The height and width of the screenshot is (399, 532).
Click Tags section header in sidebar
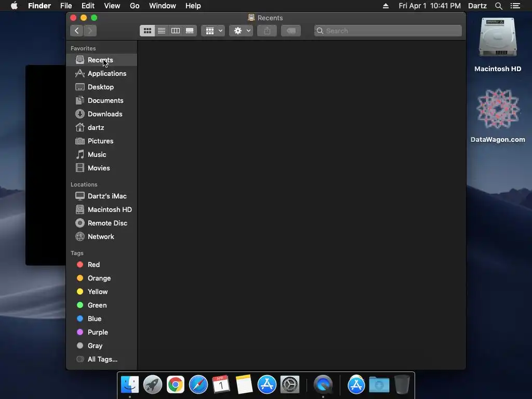[77, 253]
